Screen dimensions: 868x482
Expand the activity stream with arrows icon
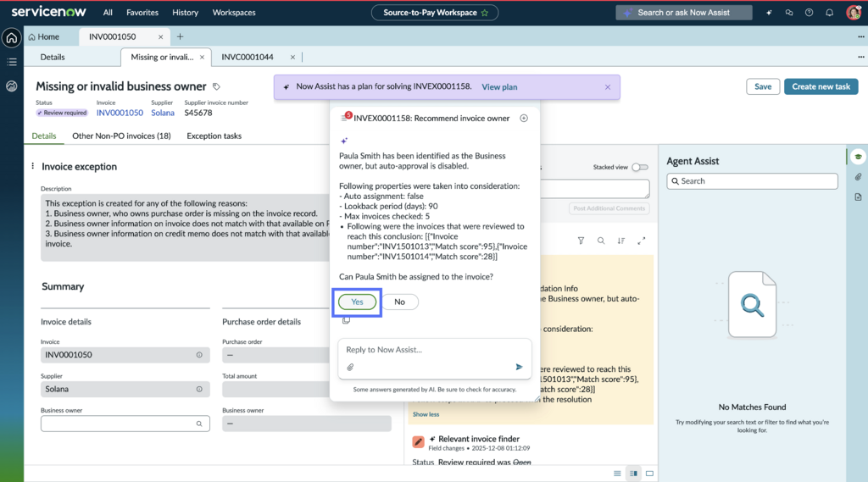point(641,241)
